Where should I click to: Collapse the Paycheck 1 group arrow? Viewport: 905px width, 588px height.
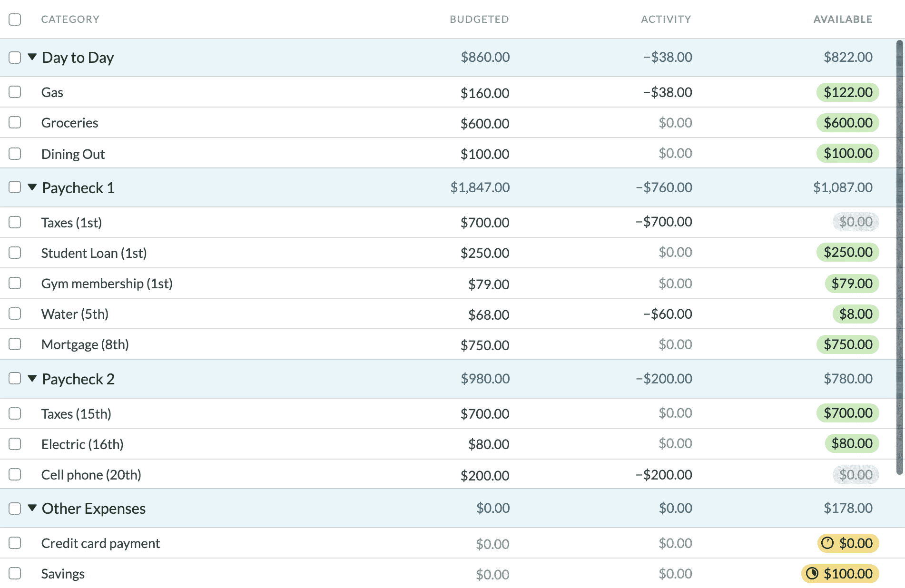(32, 187)
